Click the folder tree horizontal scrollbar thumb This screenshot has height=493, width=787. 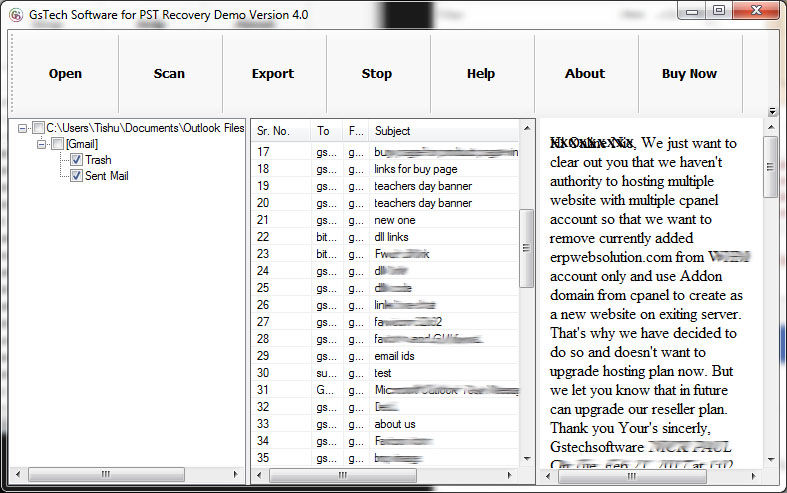click(106, 474)
